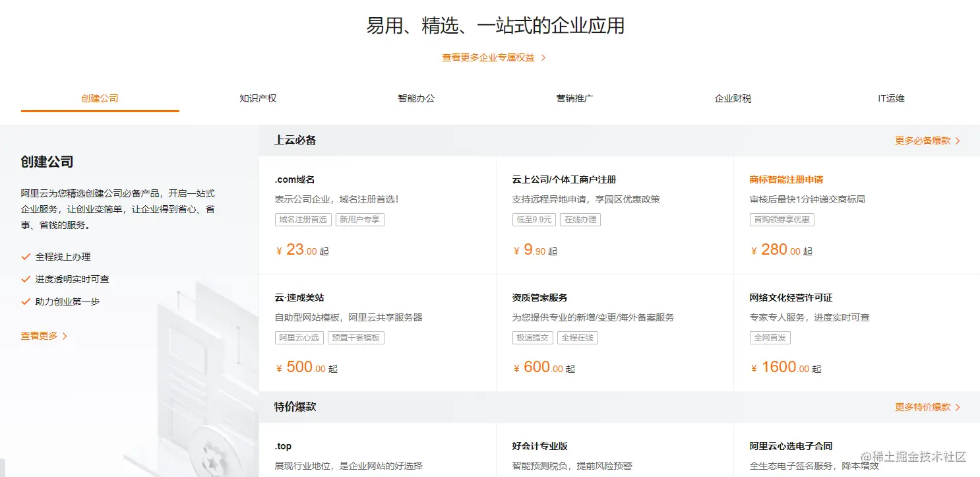Click description 展现行业地位，是企业网站的好选择
This screenshot has width=980, height=477.
[349, 466]
